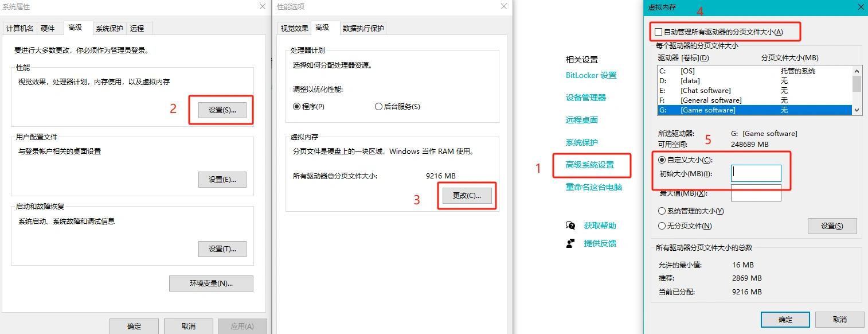Click 更改(C) to change virtual memory

tap(467, 195)
